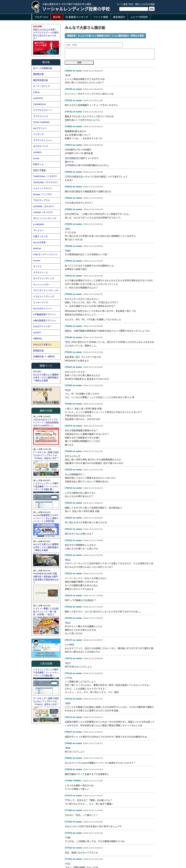Click post number [7885]

(x=68, y=71)
